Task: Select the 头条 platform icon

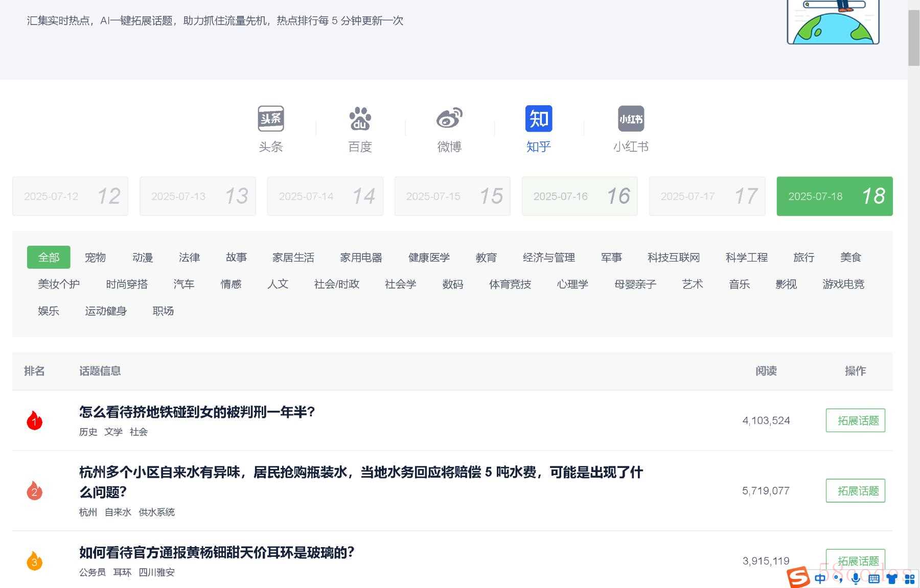Action: [271, 119]
